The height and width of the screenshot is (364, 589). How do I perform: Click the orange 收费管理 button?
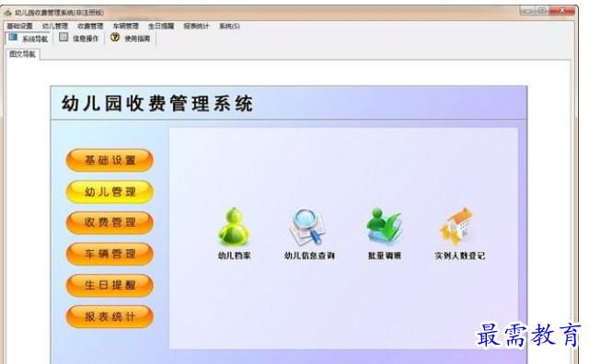110,222
